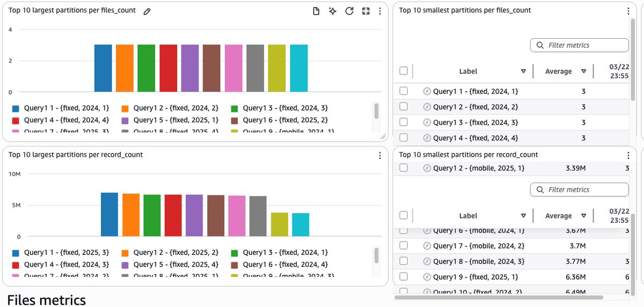Check the box for Query1 1 - {fixed, 2024, 1} row

(x=404, y=91)
